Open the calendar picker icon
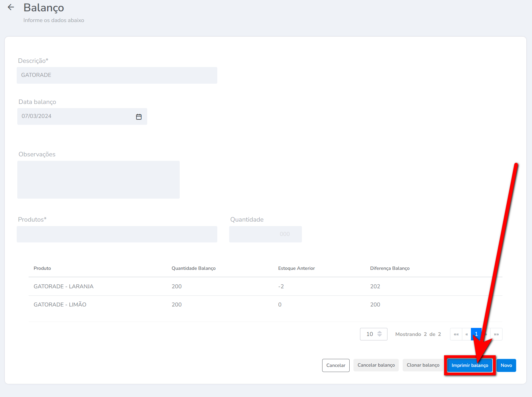This screenshot has width=532, height=397. click(x=139, y=117)
